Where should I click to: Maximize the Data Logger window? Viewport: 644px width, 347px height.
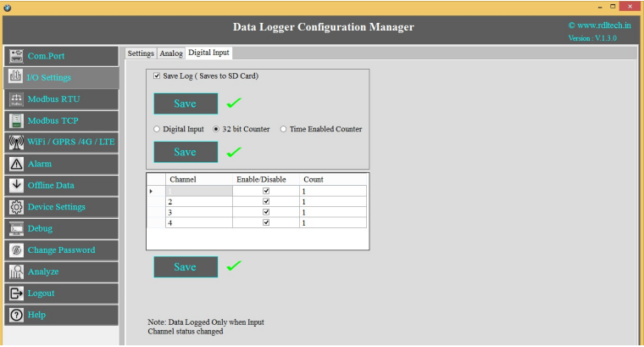click(x=613, y=7)
